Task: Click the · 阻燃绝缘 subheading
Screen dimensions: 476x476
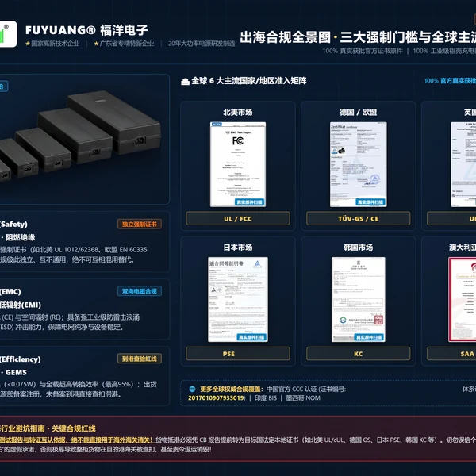Action: (17, 237)
